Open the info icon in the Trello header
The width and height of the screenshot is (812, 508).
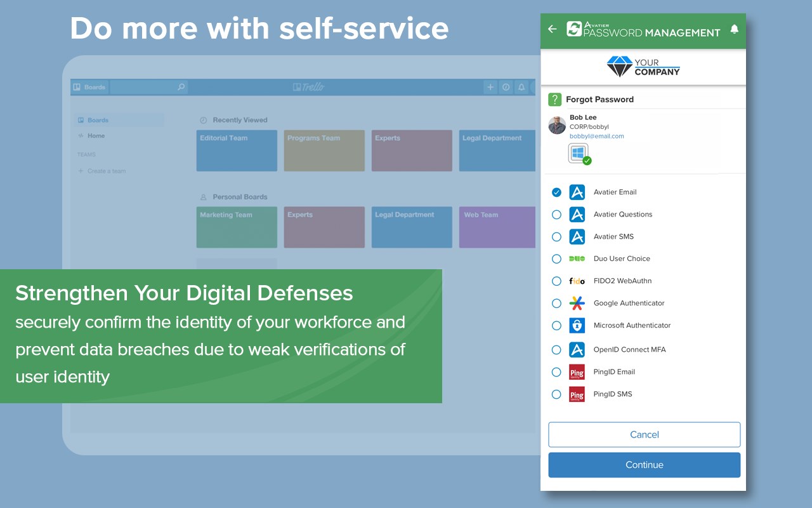point(506,87)
